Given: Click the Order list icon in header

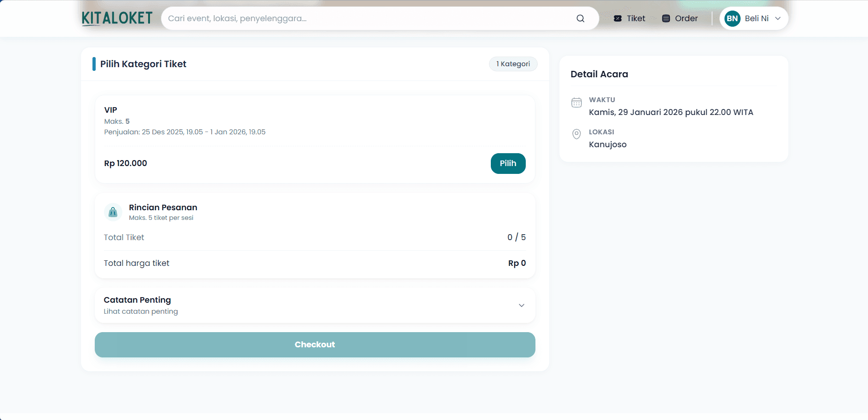Looking at the screenshot, I should [x=666, y=18].
